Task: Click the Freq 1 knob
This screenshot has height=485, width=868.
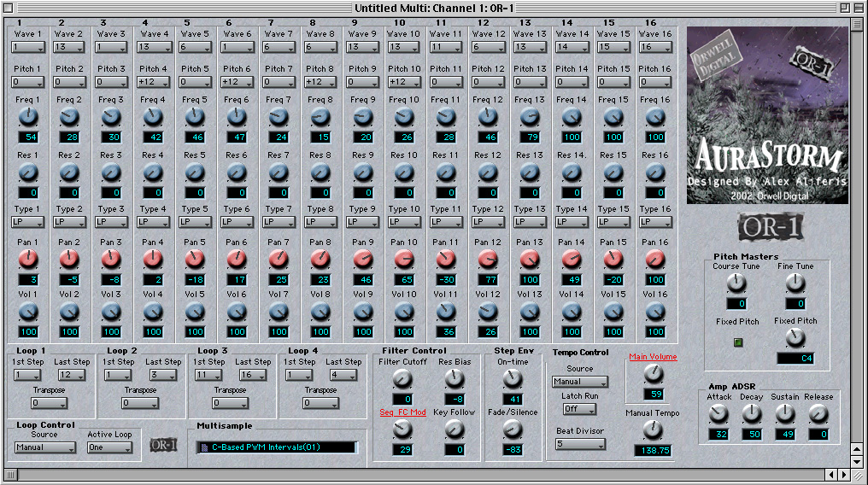Action: (x=27, y=117)
